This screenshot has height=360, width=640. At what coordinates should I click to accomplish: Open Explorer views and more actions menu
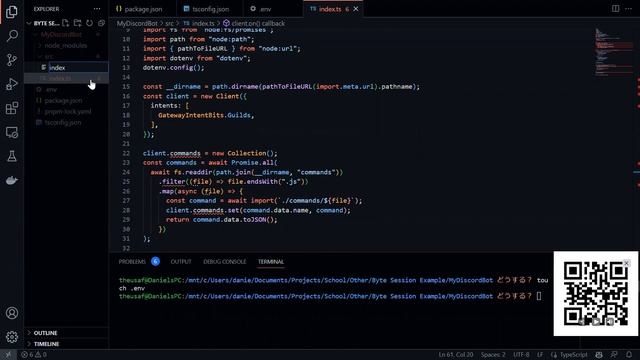tap(97, 9)
